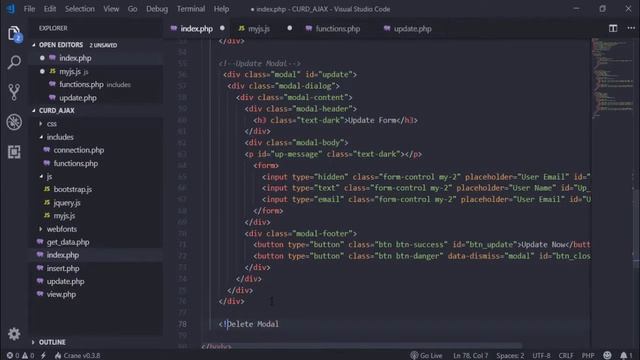Click the errors count status icon
Screen dimensions: 640x360
(x=13, y=356)
